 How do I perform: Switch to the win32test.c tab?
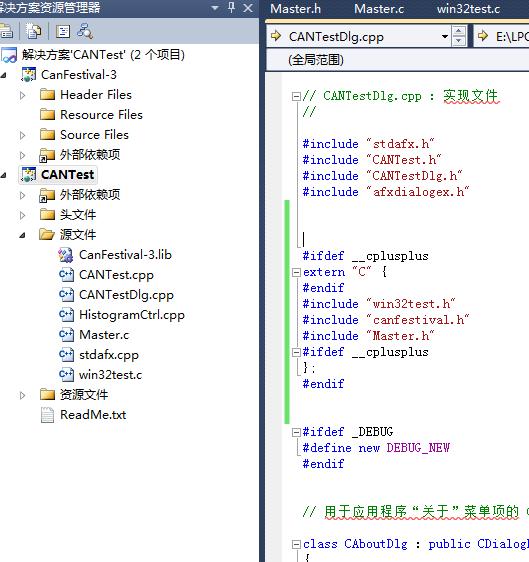coord(468,9)
